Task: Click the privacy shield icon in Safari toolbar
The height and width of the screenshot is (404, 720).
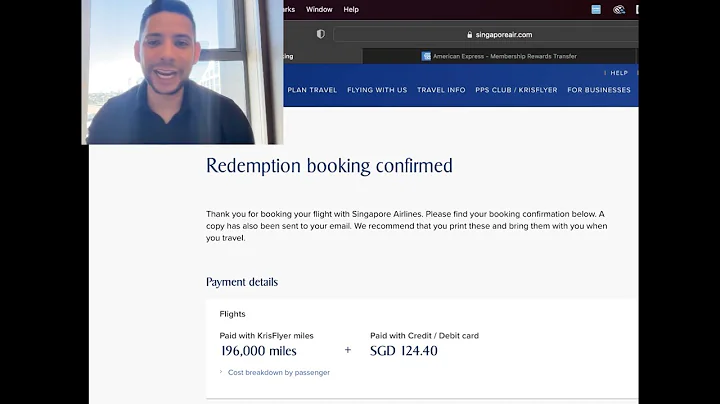Action: pos(320,34)
